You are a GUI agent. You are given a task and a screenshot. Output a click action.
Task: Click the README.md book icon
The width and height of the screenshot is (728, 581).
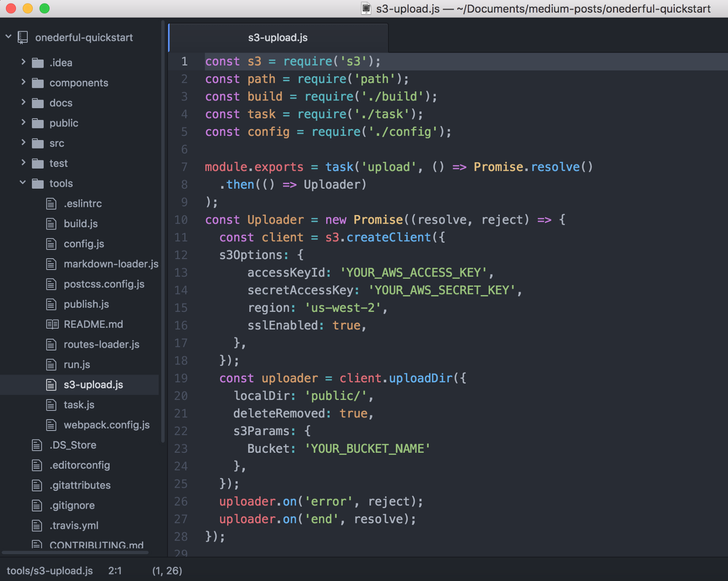coord(52,324)
